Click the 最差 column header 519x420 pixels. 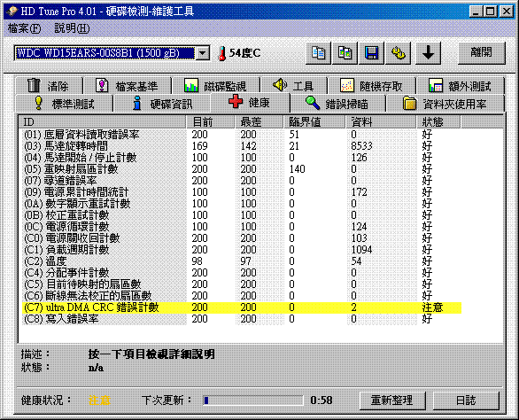click(259, 122)
